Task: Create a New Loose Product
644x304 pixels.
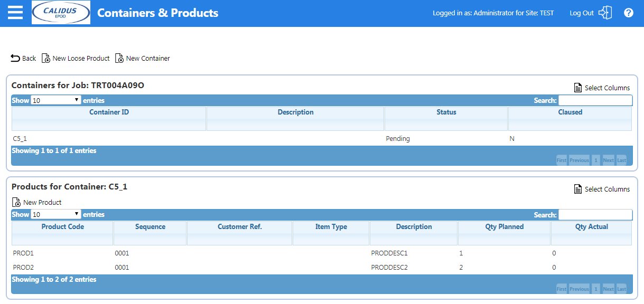Action: pyautogui.click(x=76, y=58)
